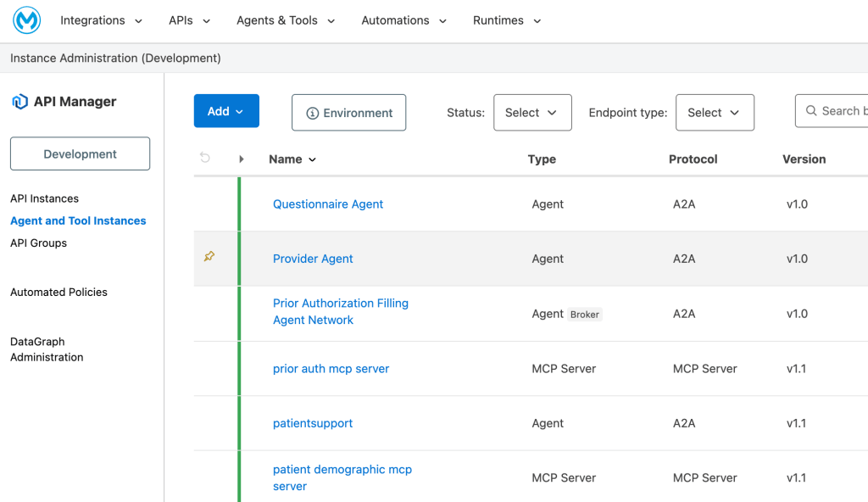Open the prior auth mcp server link
Screen dimensions: 868x502
[331, 369]
